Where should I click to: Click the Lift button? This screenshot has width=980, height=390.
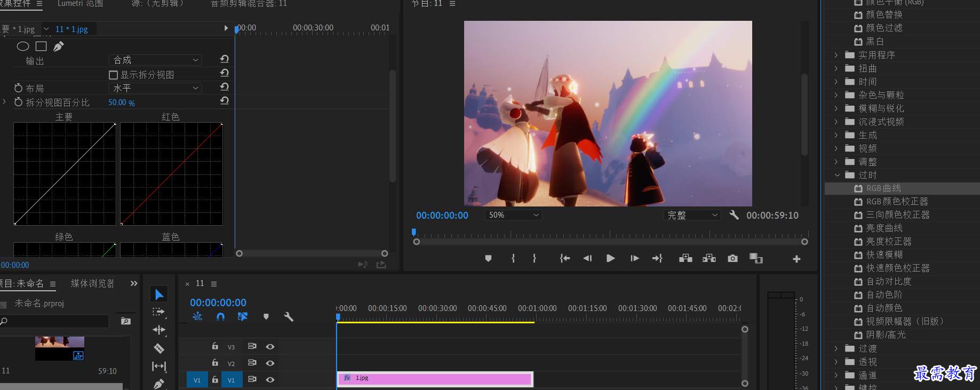coord(686,258)
